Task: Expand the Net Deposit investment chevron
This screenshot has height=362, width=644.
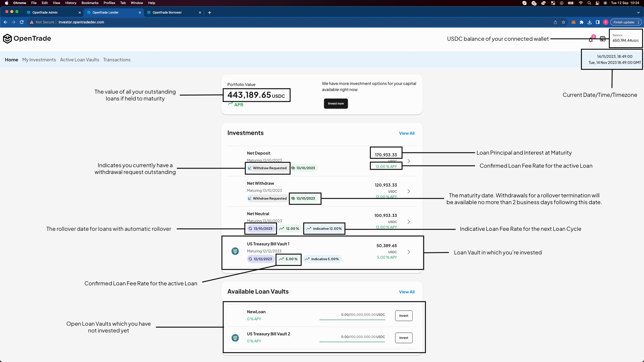Action: point(409,161)
